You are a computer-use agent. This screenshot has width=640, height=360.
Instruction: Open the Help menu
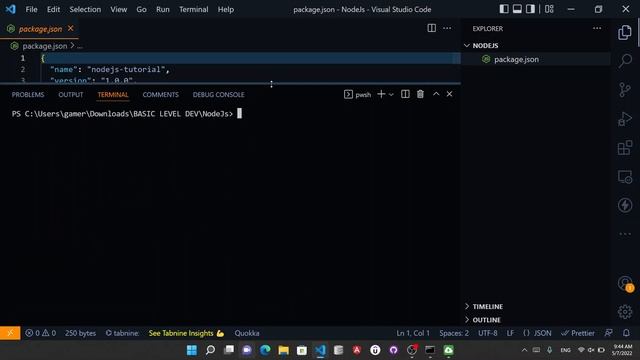coord(226,9)
